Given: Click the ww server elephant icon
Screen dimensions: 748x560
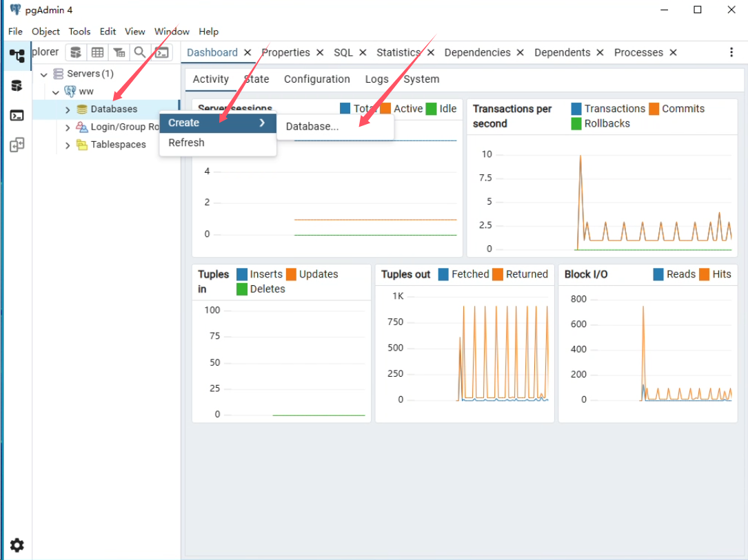Looking at the screenshot, I should pos(70,91).
